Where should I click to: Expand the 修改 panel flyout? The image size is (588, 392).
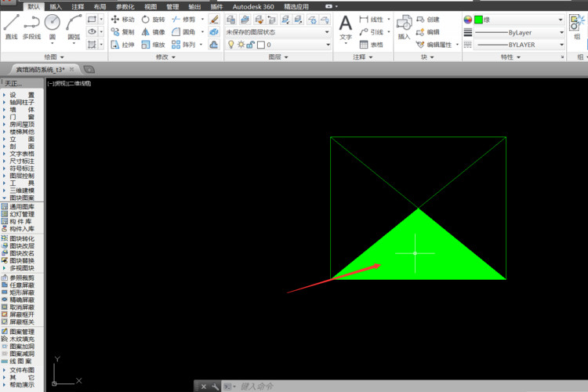click(x=165, y=57)
